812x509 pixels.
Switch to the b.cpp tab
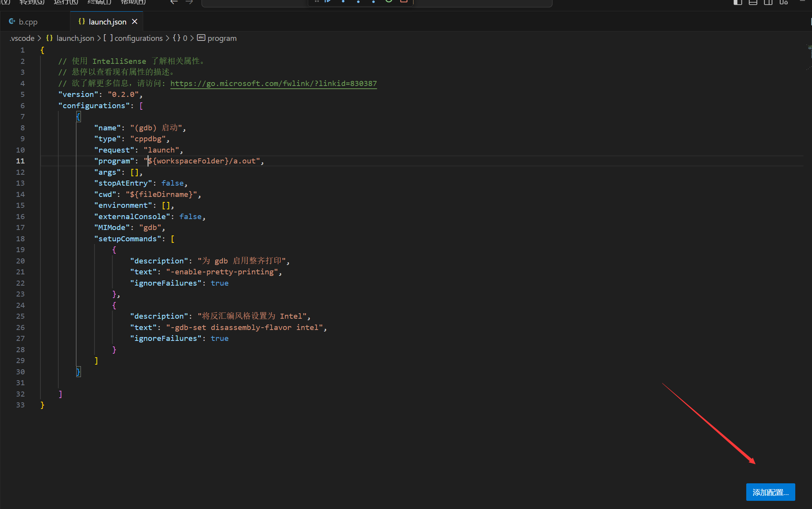(x=28, y=22)
